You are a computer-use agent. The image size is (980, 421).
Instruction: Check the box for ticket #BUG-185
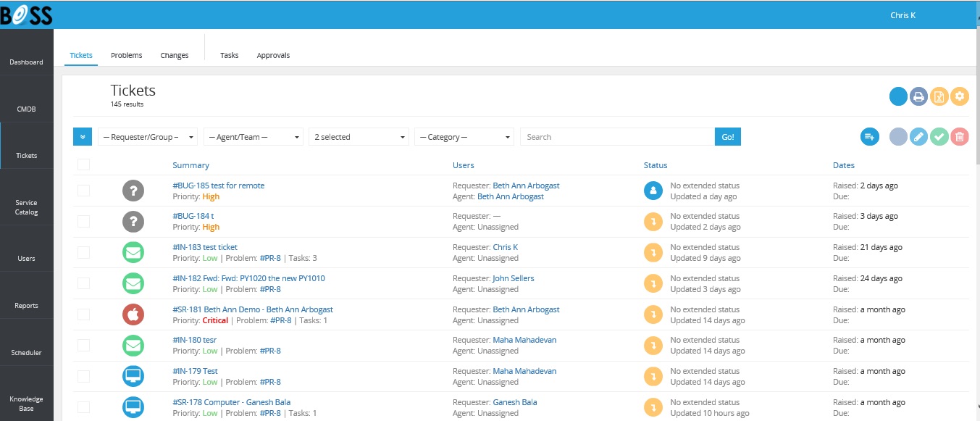[x=83, y=191]
